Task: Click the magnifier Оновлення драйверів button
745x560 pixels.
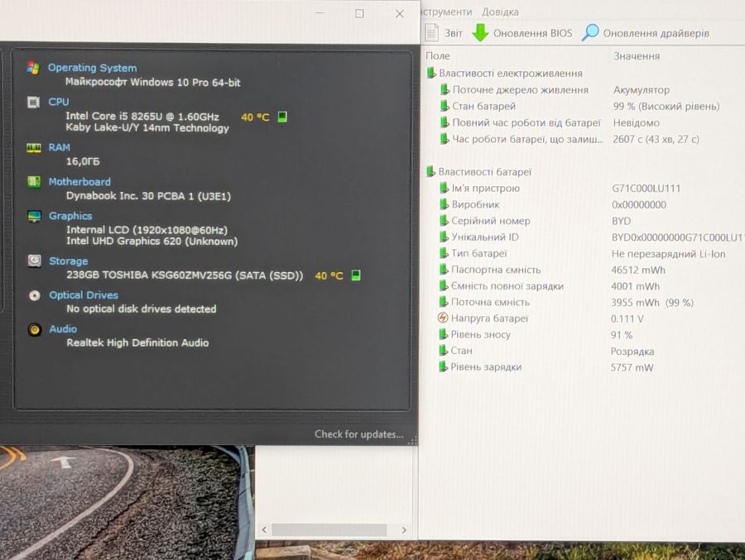Action: (645, 33)
